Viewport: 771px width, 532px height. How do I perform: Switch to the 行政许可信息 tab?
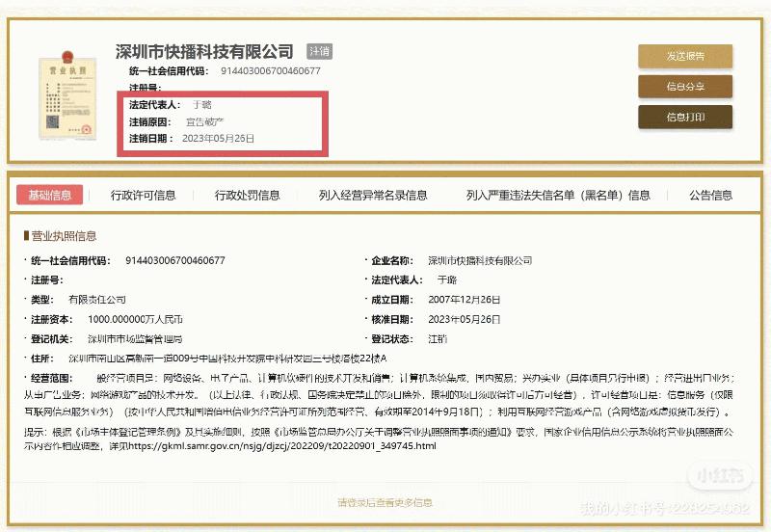tap(143, 195)
